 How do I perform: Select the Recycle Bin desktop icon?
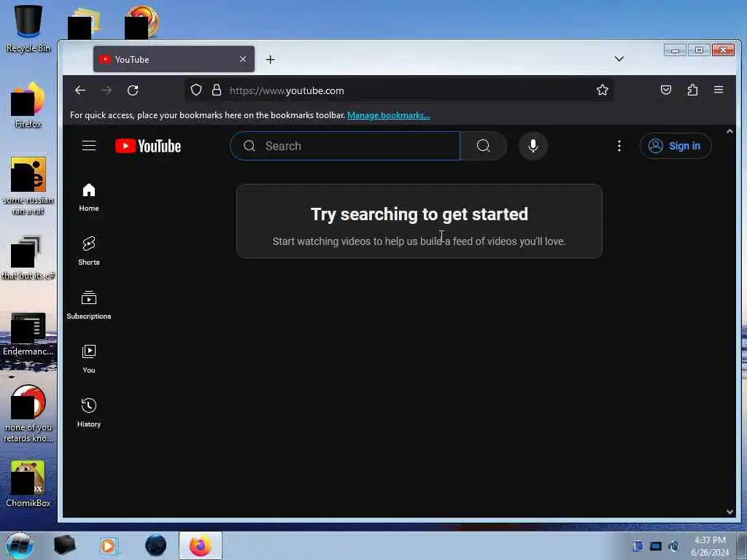pyautogui.click(x=28, y=28)
